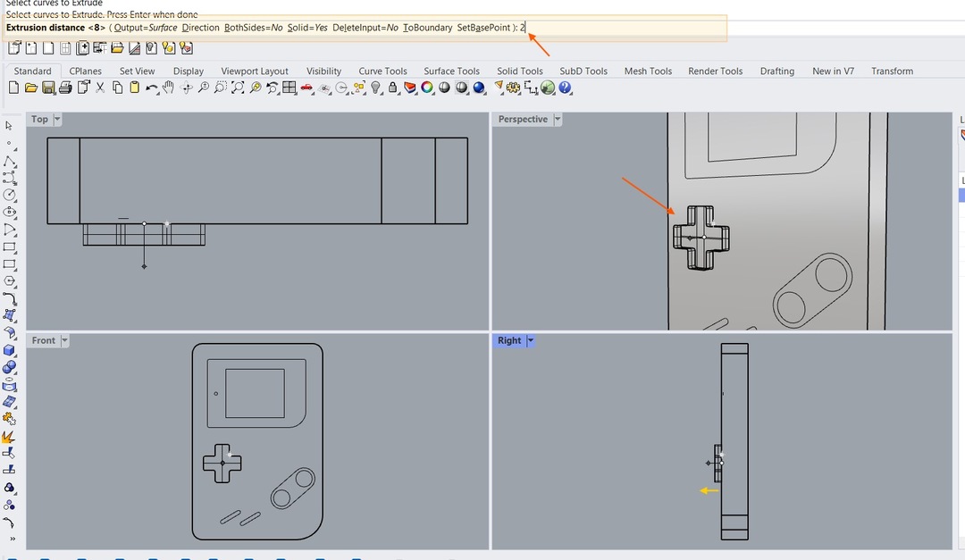Screen dimensions: 965x560
Task: Switch to the Curve Tools tab
Action: click(382, 71)
